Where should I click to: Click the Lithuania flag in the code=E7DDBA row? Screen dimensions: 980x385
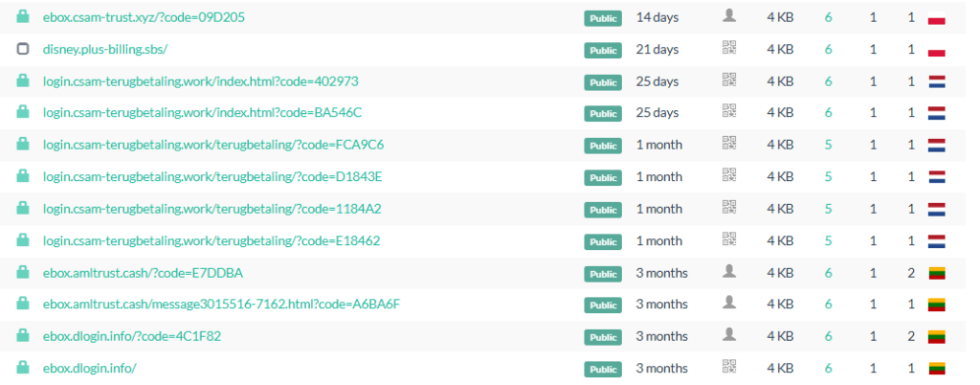tap(937, 273)
